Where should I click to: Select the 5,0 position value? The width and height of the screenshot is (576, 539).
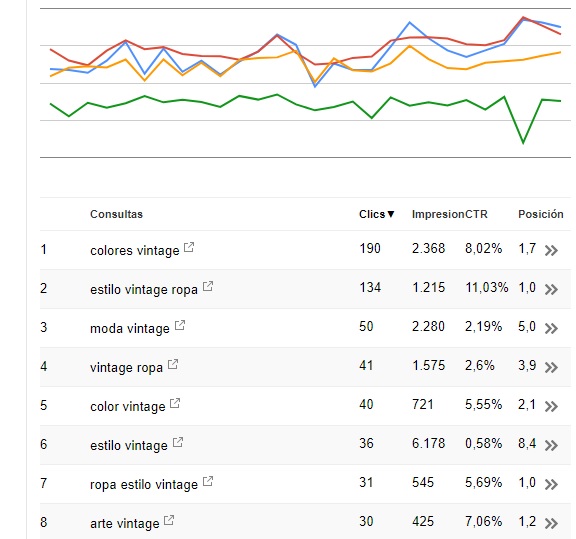tap(527, 327)
